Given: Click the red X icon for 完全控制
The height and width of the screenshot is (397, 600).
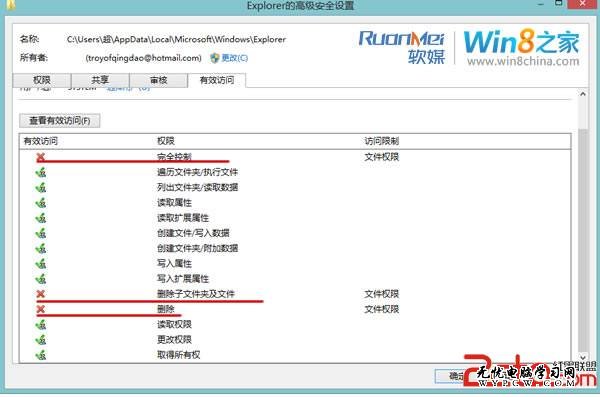Looking at the screenshot, I should pyautogui.click(x=41, y=157).
